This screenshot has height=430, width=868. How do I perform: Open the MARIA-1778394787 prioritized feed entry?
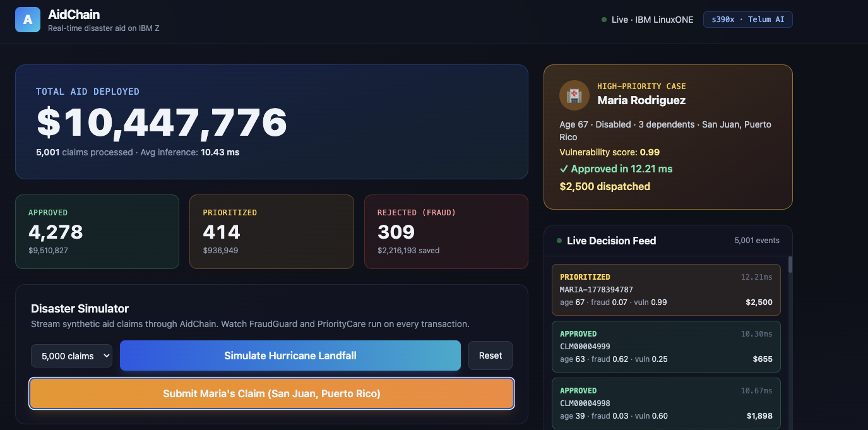pos(666,290)
